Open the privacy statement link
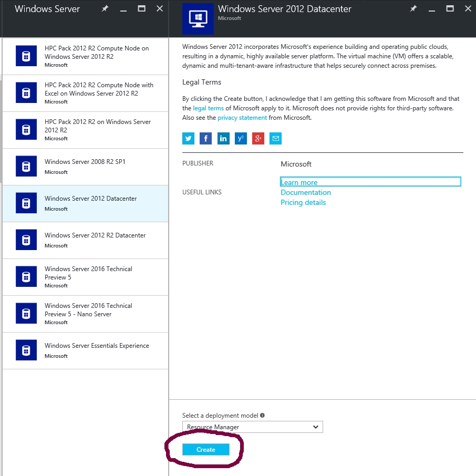The image size is (476, 476). (x=242, y=118)
